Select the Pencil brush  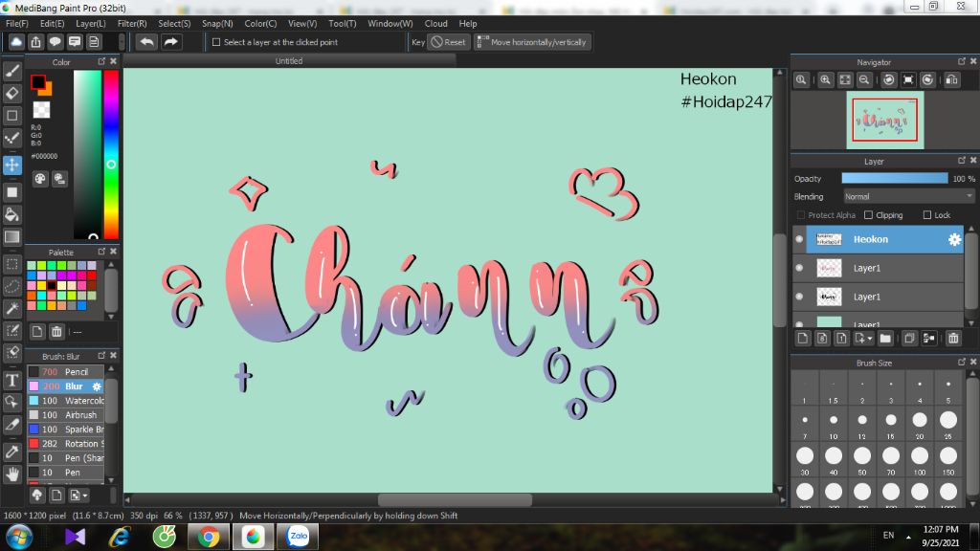coord(65,372)
